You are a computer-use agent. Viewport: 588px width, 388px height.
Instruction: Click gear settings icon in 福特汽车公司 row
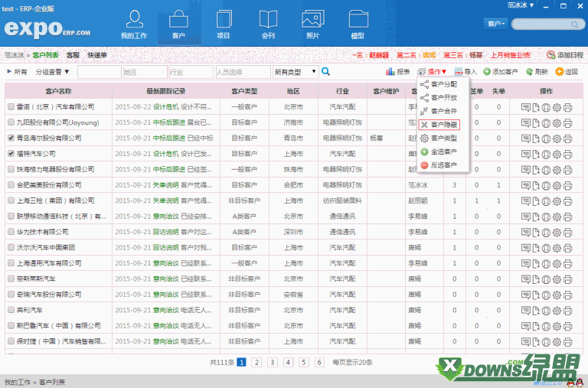[x=557, y=154]
